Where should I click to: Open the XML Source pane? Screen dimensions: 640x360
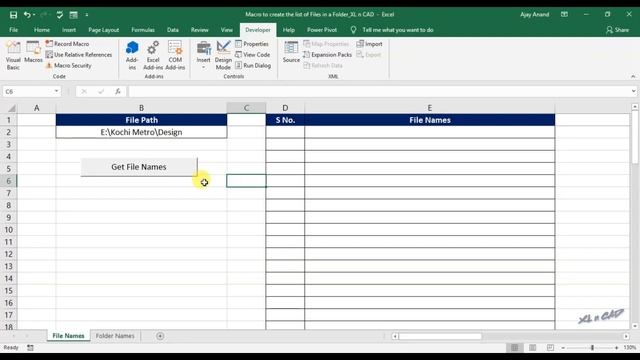pos(291,52)
